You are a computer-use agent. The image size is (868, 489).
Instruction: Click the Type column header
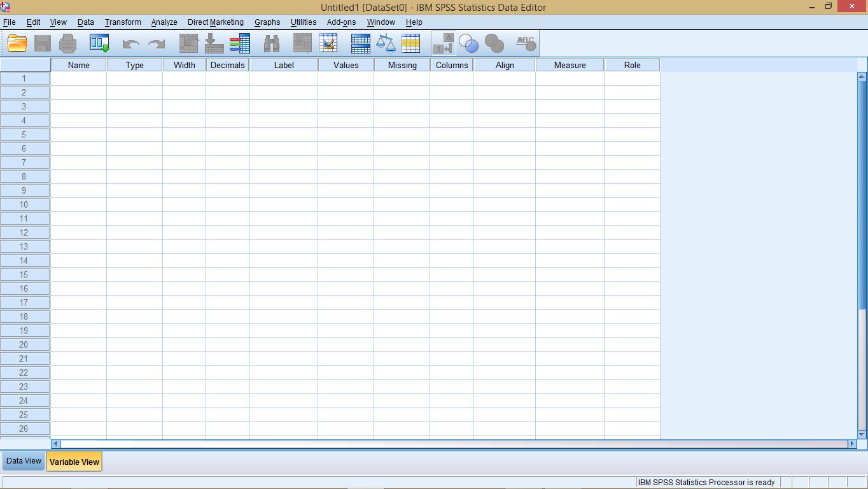click(135, 65)
